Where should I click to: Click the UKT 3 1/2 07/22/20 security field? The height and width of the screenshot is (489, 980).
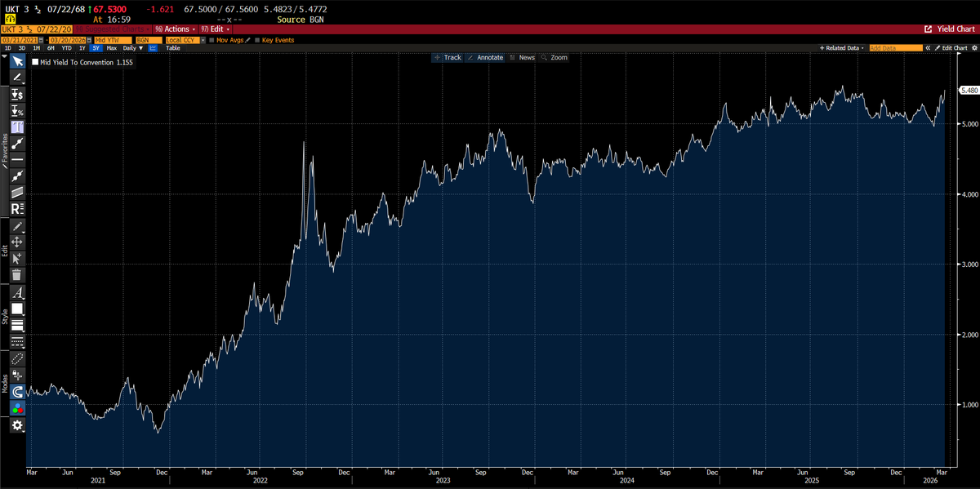click(x=37, y=29)
